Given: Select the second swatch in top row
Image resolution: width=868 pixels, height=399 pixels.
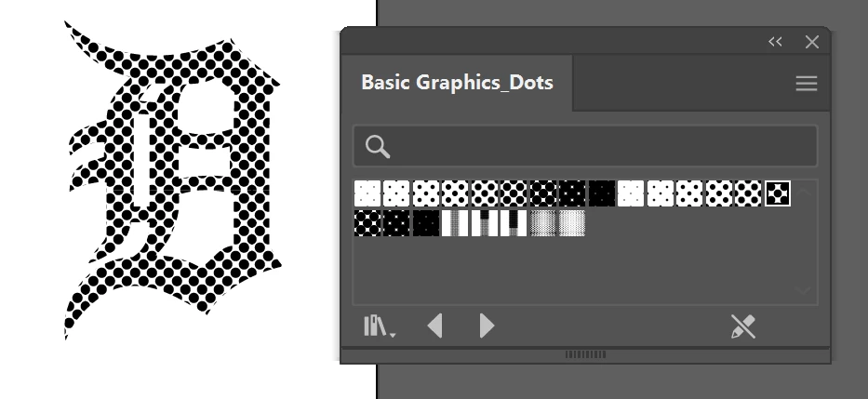Looking at the screenshot, I should tap(397, 193).
